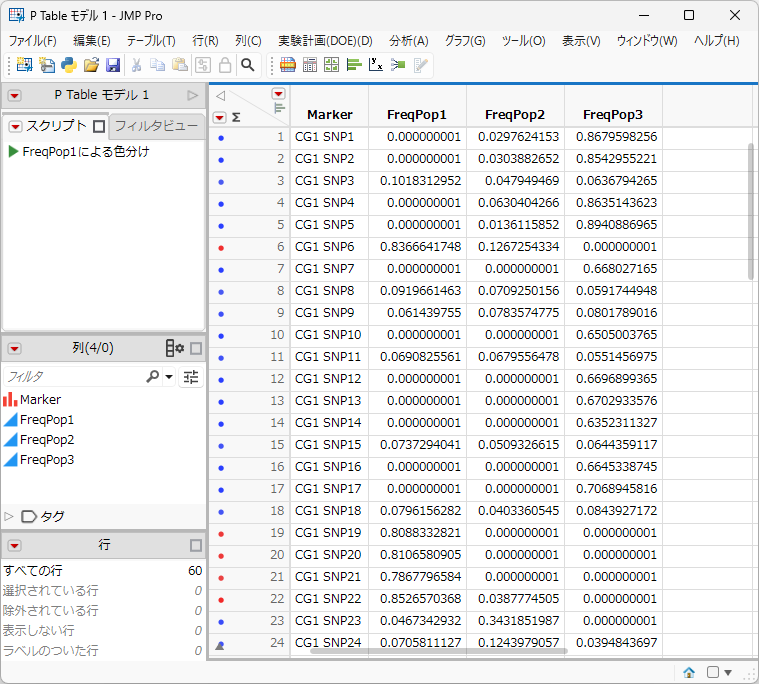
Task: Click the open folder toolbar icon
Action: (91, 65)
